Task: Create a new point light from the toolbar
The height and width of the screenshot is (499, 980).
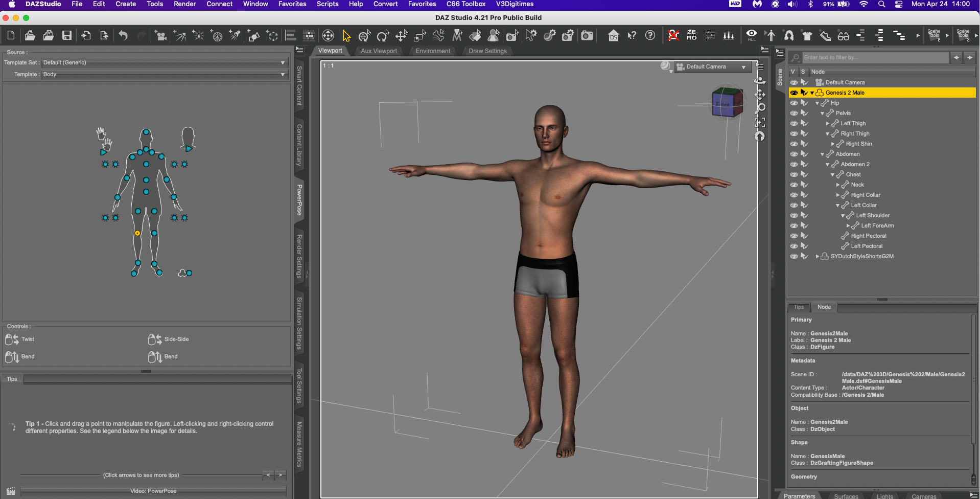Action: (x=198, y=35)
